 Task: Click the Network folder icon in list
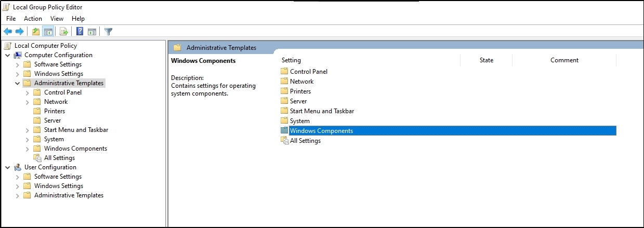point(284,82)
